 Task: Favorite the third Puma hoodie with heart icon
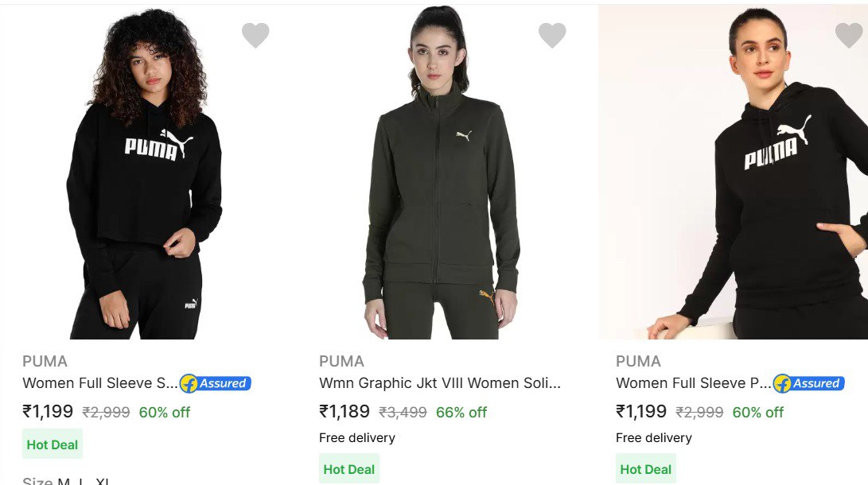849,35
